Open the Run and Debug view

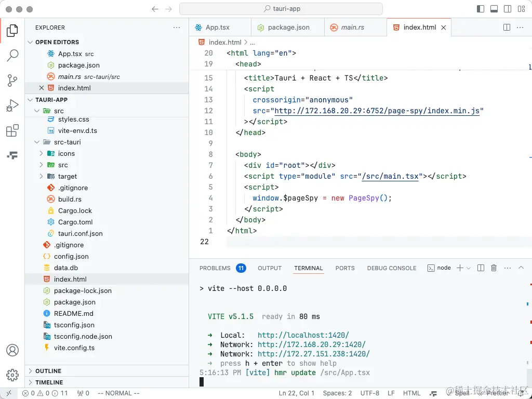click(12, 105)
